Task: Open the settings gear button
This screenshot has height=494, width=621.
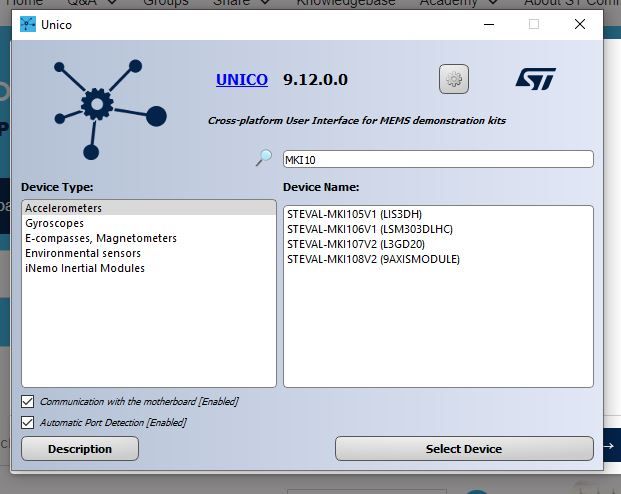Action: 454,79
